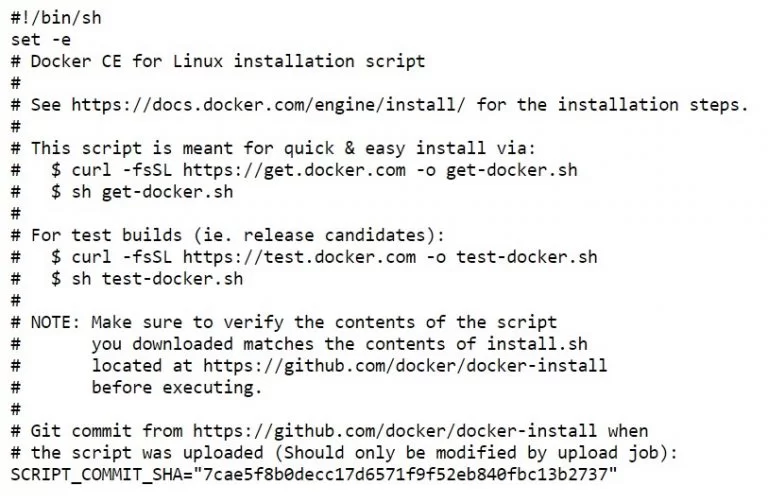Click the 'before executing.' comment line
768x503 pixels.
(x=176, y=387)
